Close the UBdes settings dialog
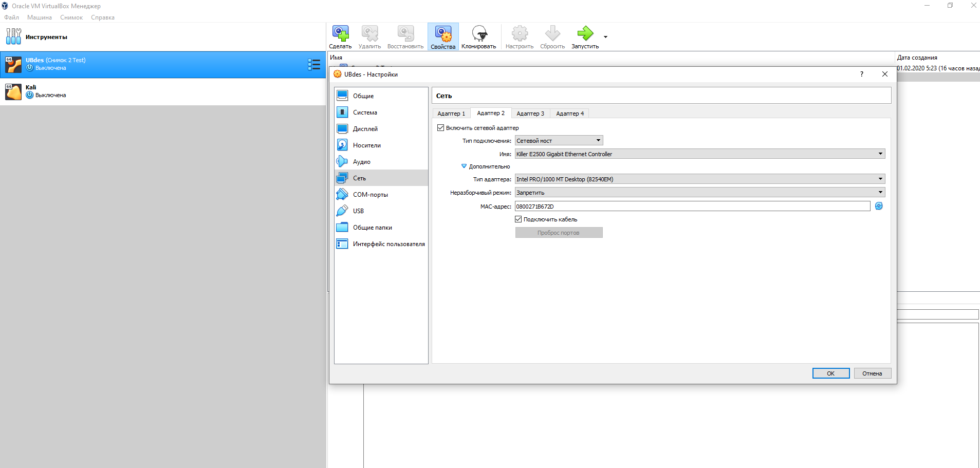 (885, 74)
